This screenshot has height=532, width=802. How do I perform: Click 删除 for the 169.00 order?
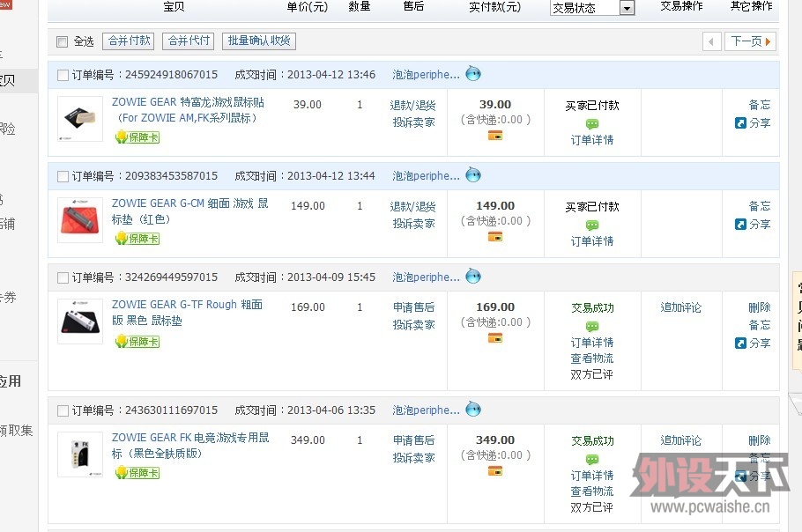click(760, 307)
